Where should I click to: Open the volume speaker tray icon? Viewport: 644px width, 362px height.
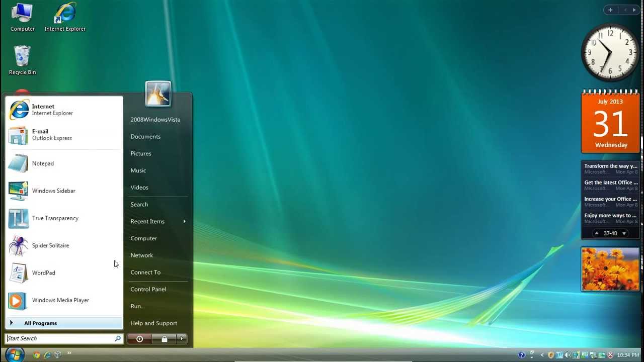coord(567,355)
